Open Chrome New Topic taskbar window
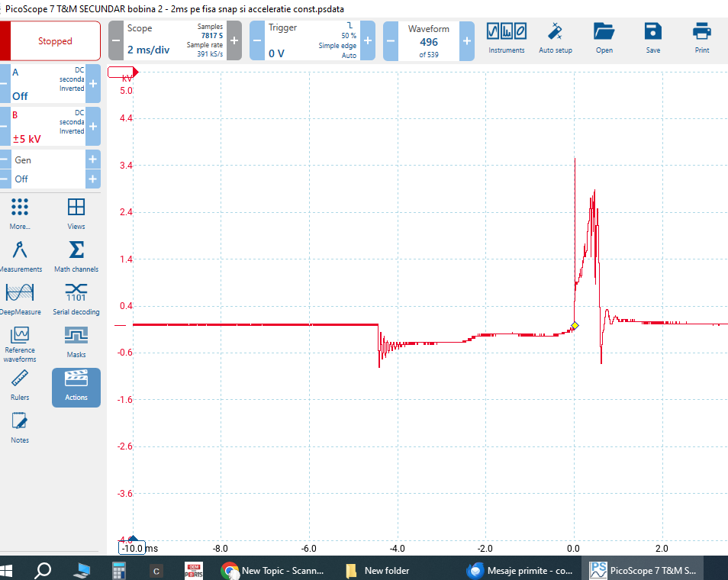 point(272,570)
